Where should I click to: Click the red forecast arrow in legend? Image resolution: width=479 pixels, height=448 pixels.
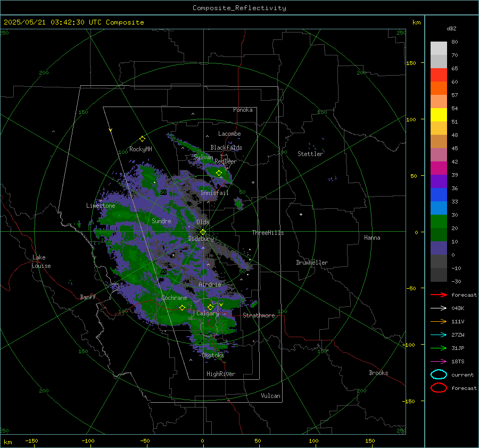click(x=439, y=295)
